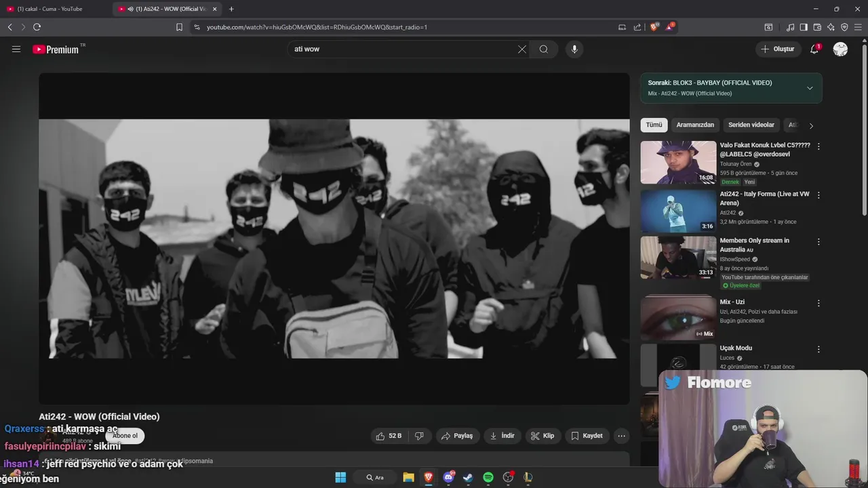
Task: Select the Aramanızdan filter chip
Action: point(695,125)
